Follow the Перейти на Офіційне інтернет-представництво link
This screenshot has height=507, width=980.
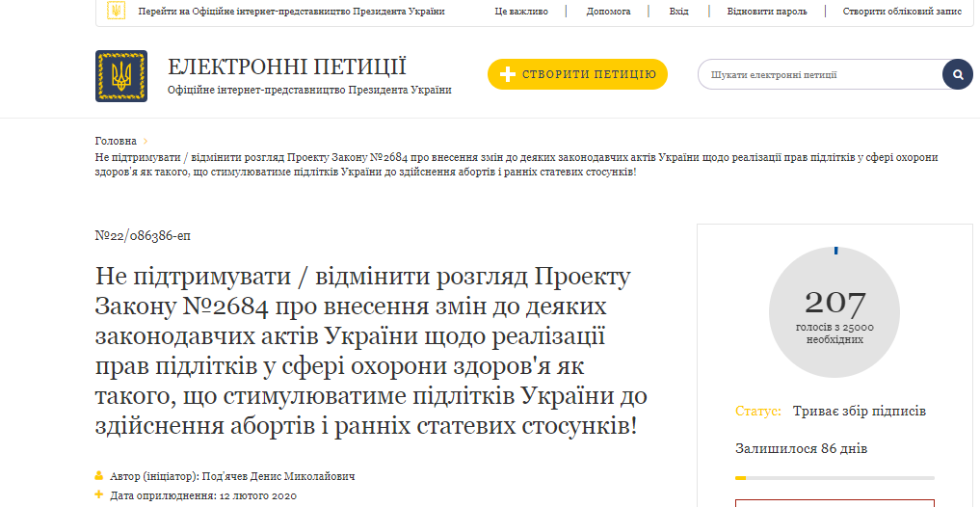pyautogui.click(x=291, y=12)
